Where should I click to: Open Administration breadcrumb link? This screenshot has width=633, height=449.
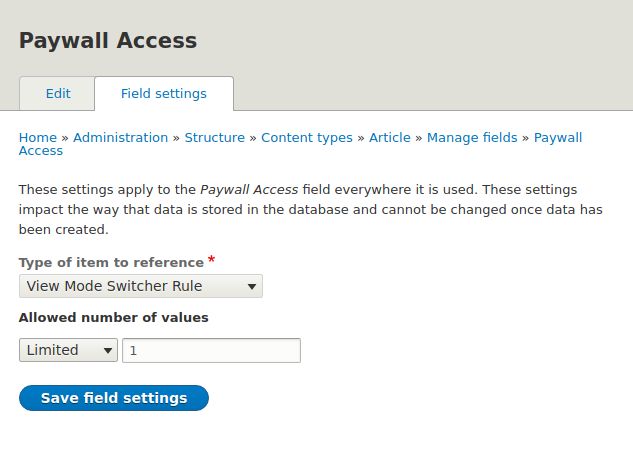pyautogui.click(x=120, y=138)
